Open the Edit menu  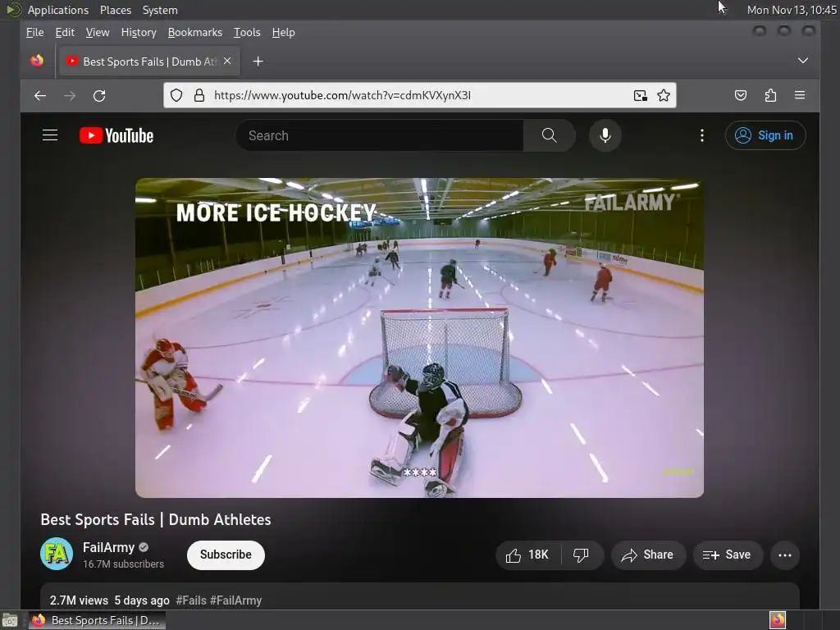[65, 33]
